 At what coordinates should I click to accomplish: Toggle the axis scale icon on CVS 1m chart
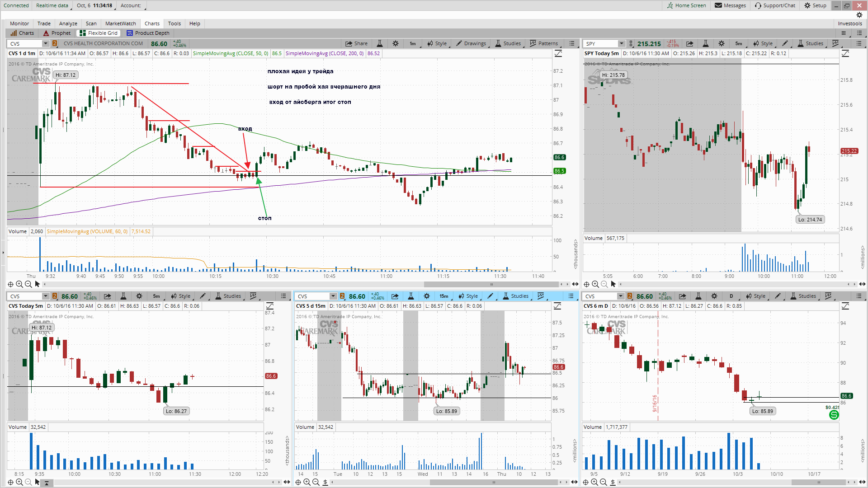point(559,54)
